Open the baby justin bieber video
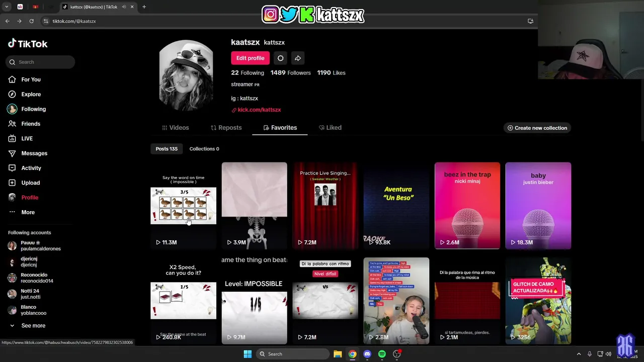644x362 pixels. point(538,206)
